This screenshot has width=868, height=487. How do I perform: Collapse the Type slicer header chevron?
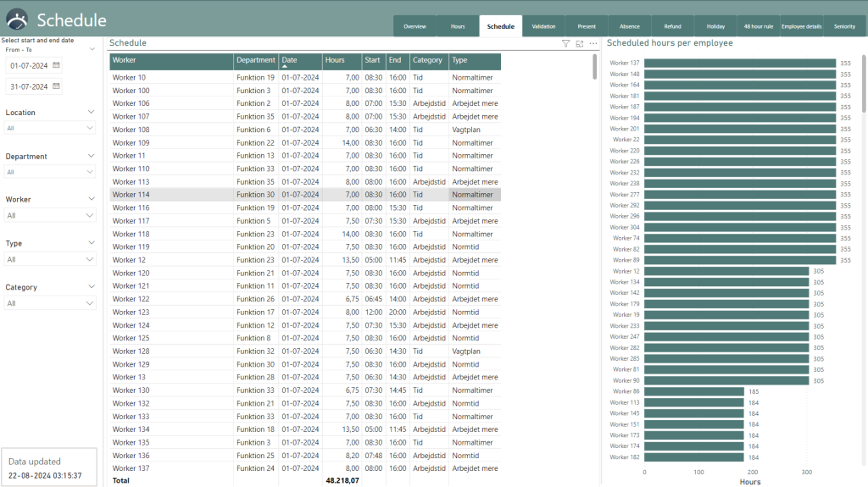[91, 242]
